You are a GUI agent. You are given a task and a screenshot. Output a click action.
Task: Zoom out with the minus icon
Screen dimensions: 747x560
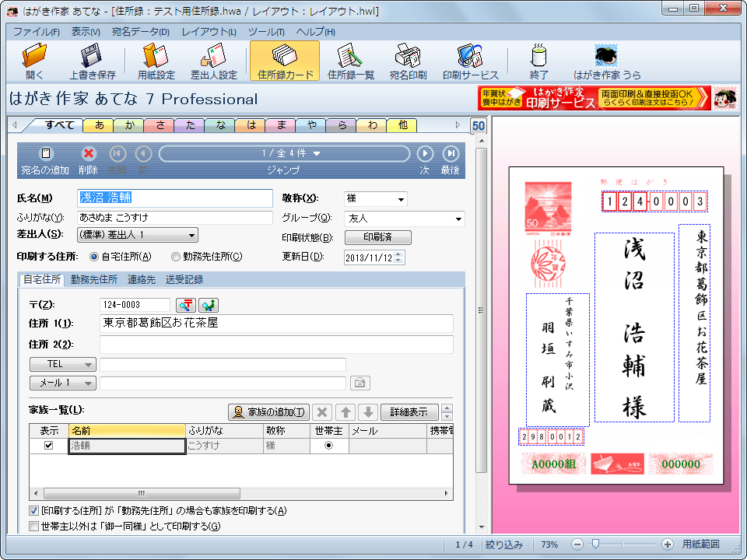[x=577, y=544]
